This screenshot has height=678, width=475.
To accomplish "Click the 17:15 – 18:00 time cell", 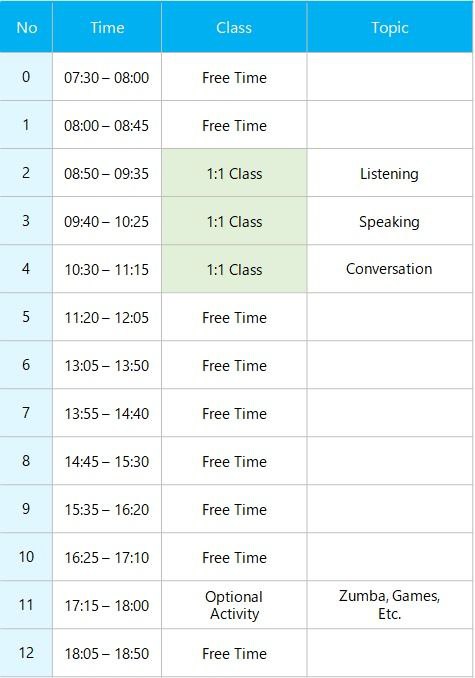I will tap(107, 605).
